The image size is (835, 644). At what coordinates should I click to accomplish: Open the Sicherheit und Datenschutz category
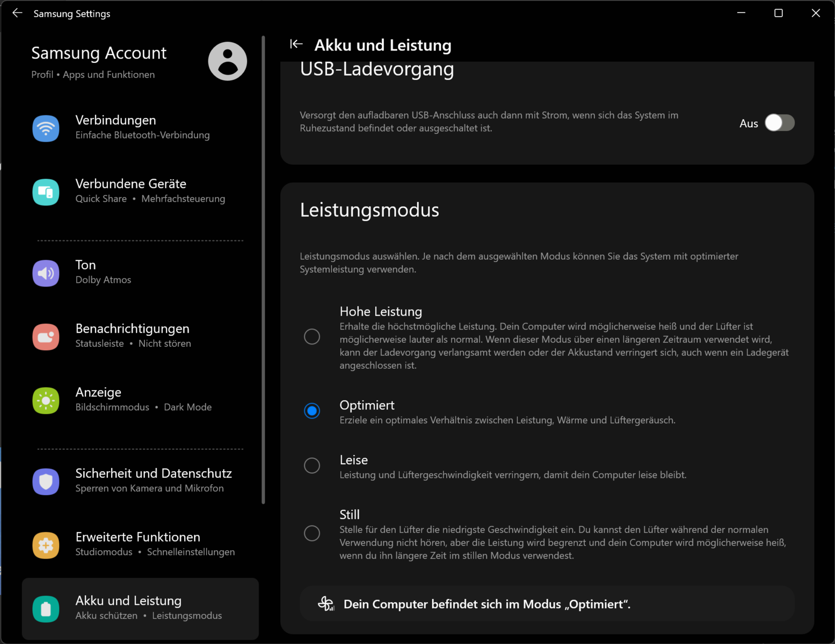click(140, 481)
